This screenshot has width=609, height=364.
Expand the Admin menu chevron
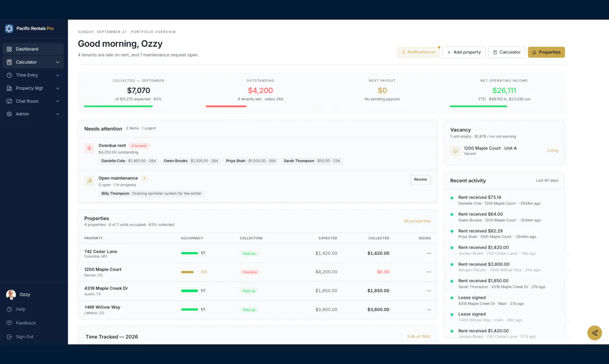[58, 114]
